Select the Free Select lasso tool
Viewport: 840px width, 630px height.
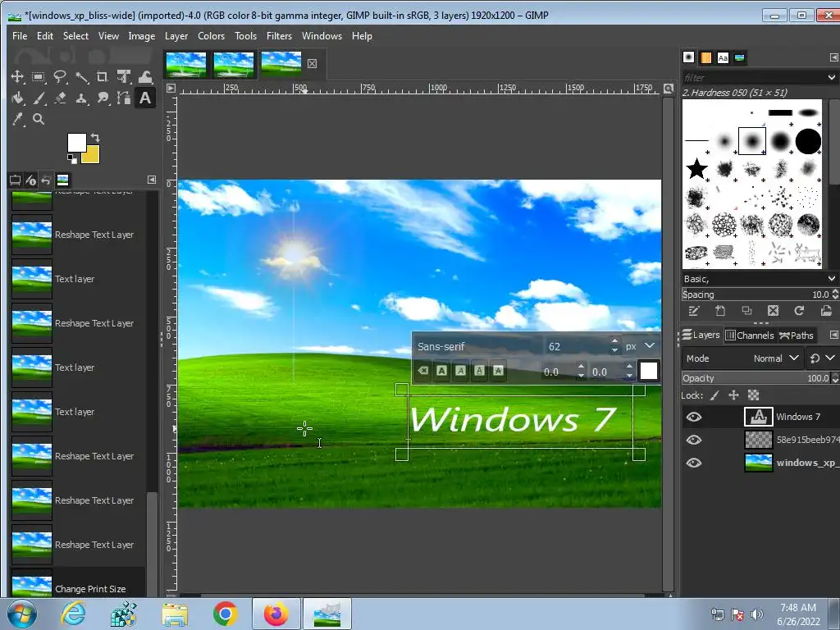[59, 76]
